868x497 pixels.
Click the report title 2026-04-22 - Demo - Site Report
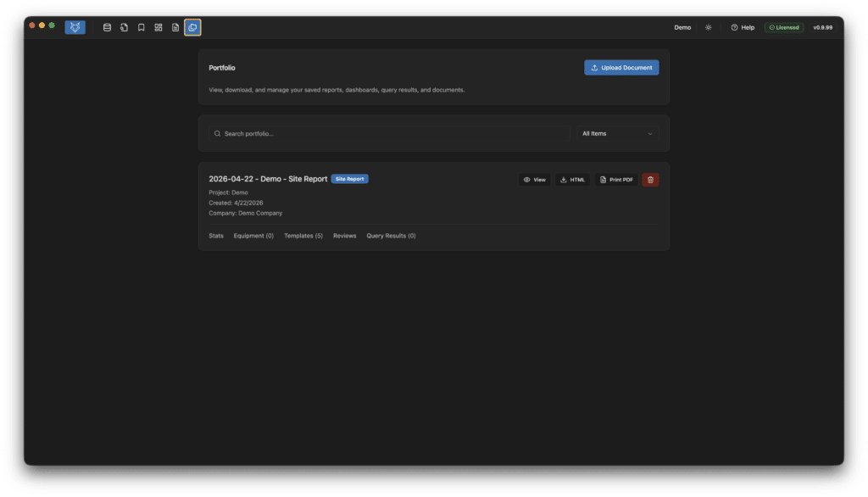pos(268,179)
